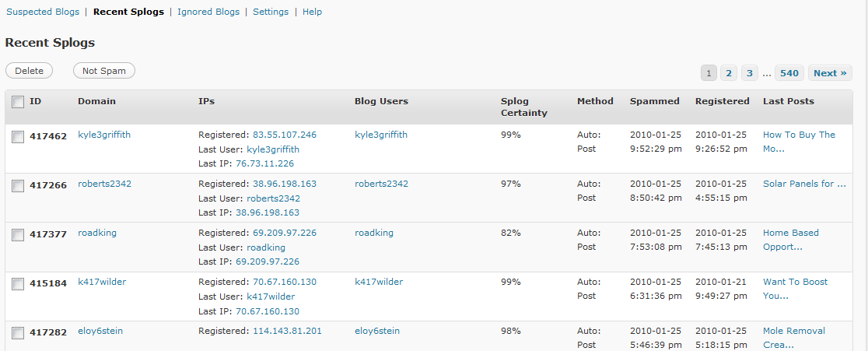
Task: Go to page 2 of results
Action: (x=729, y=73)
